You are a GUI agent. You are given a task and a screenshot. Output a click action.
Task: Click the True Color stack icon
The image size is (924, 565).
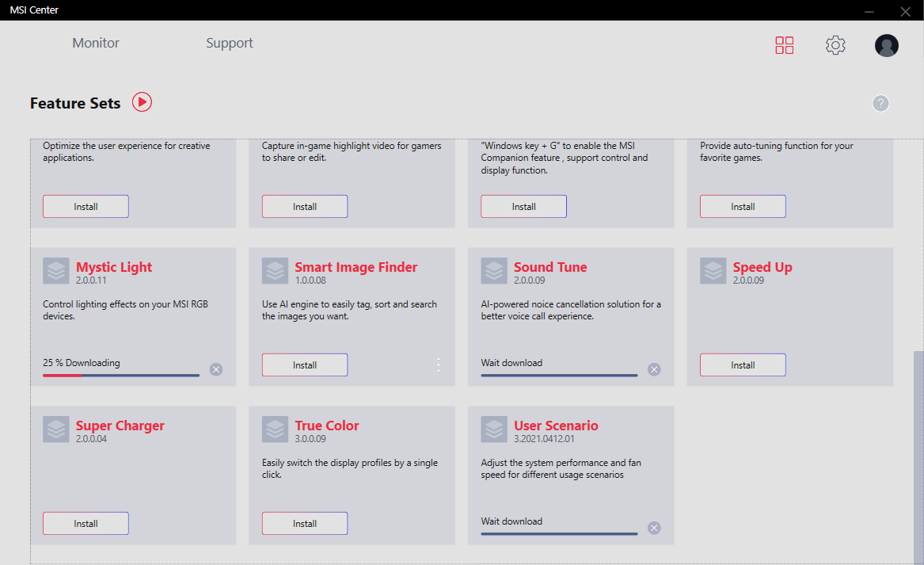[x=275, y=429]
